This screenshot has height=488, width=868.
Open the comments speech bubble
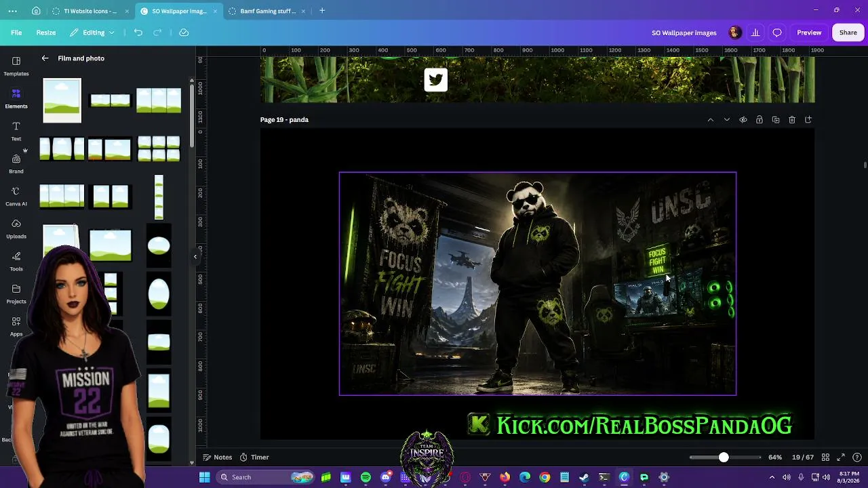(x=777, y=33)
